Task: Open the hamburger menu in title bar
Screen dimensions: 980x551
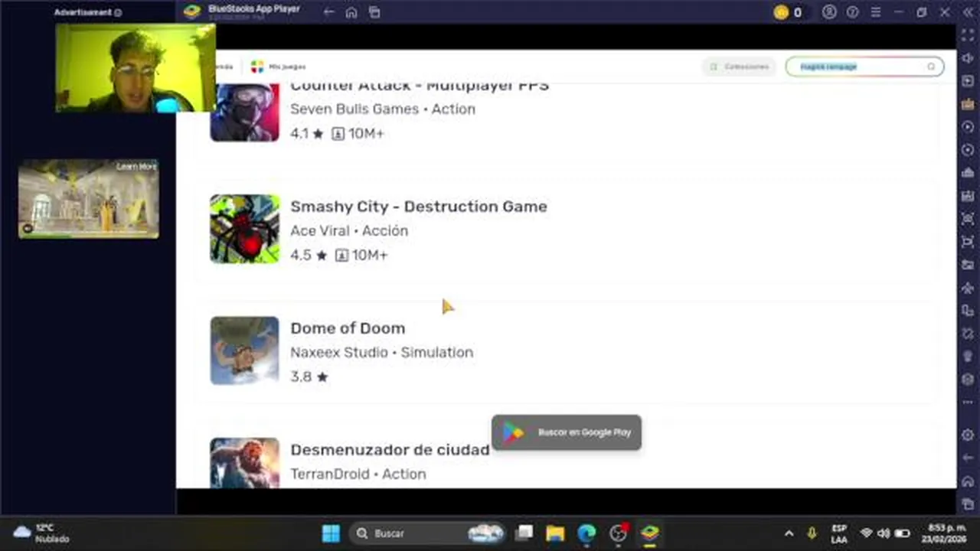Action: coord(876,12)
